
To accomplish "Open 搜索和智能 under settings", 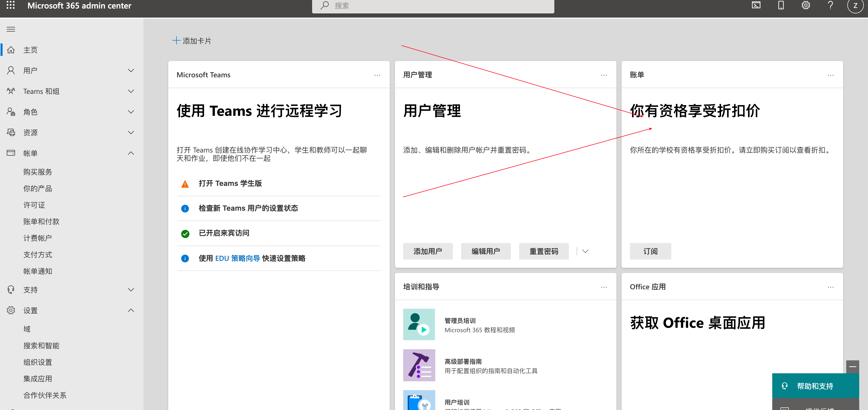I will click(x=41, y=346).
